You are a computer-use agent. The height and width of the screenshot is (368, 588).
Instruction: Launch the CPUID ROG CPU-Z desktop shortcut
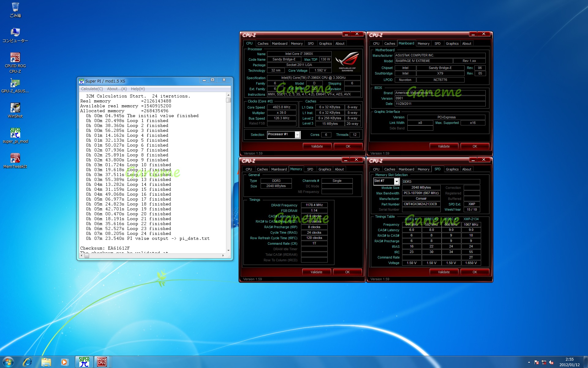[15, 63]
